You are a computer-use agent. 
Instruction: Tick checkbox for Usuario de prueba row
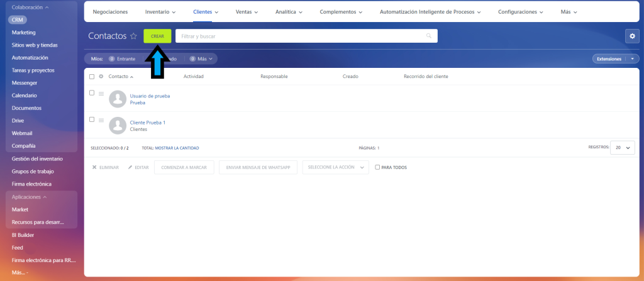click(x=92, y=93)
